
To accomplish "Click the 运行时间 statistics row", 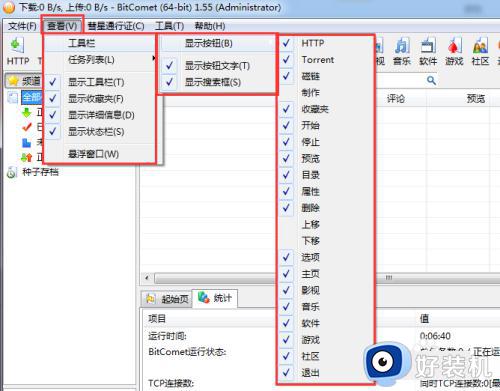I will pyautogui.click(x=167, y=336).
